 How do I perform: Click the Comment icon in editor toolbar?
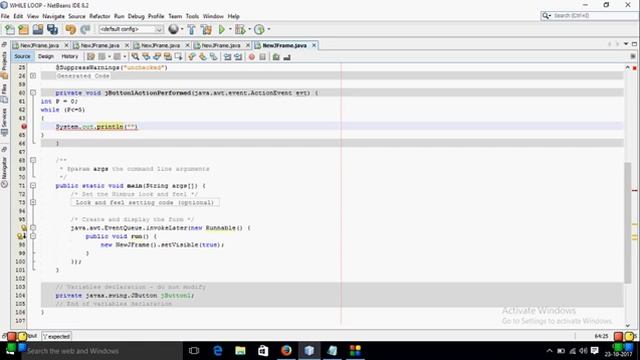click(276, 57)
